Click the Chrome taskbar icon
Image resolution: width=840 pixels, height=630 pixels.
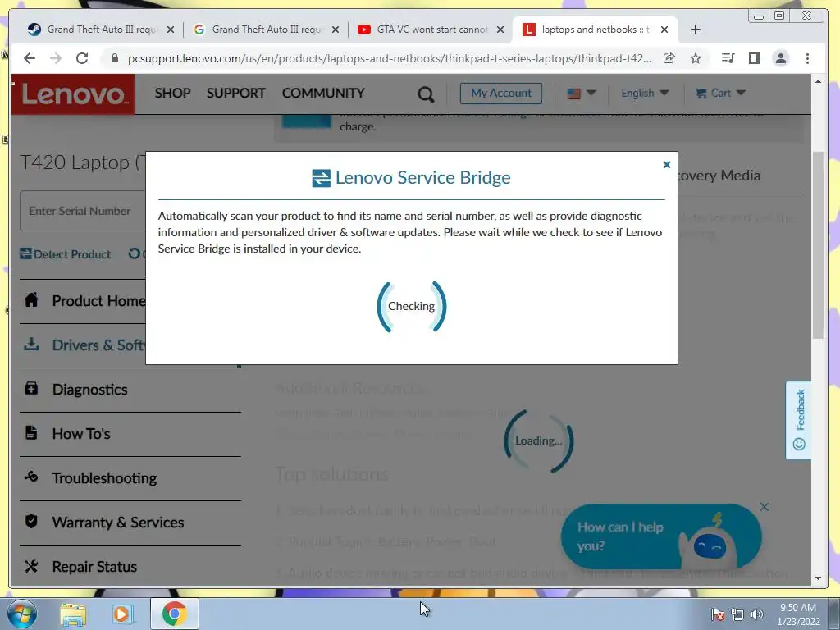[174, 614]
